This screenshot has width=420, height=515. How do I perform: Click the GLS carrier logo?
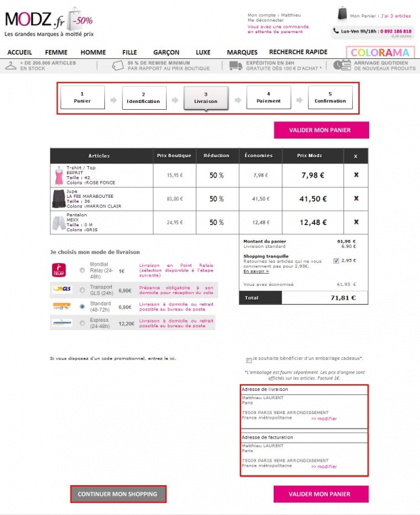[62, 289]
